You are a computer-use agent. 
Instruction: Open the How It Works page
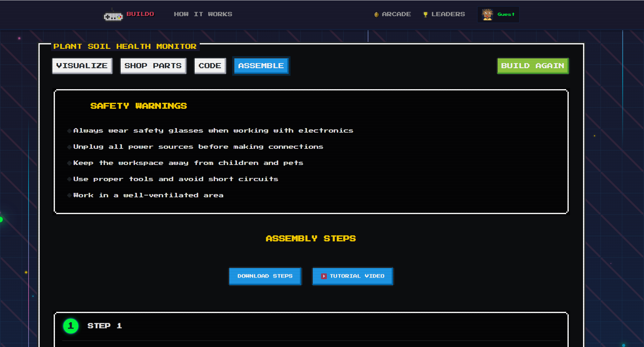coord(203,14)
